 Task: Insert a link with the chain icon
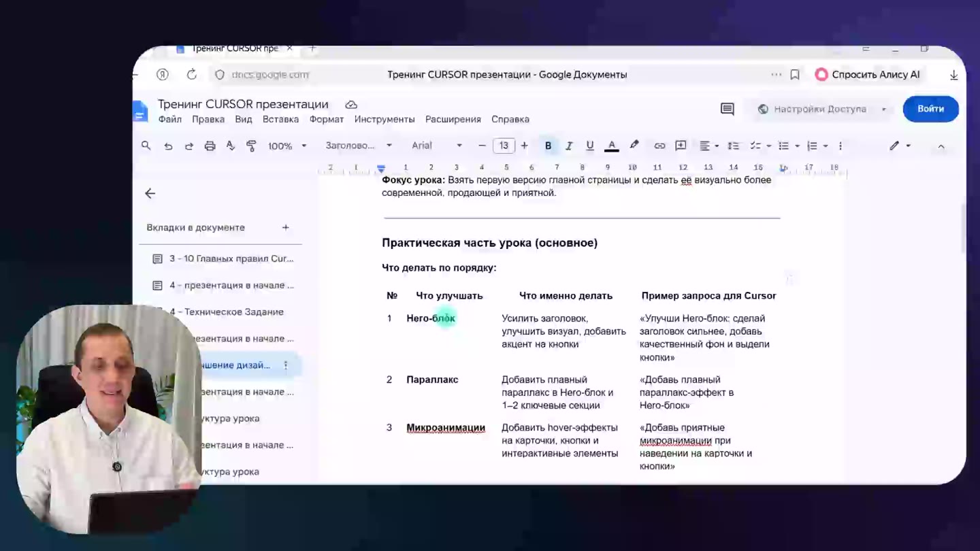click(659, 146)
